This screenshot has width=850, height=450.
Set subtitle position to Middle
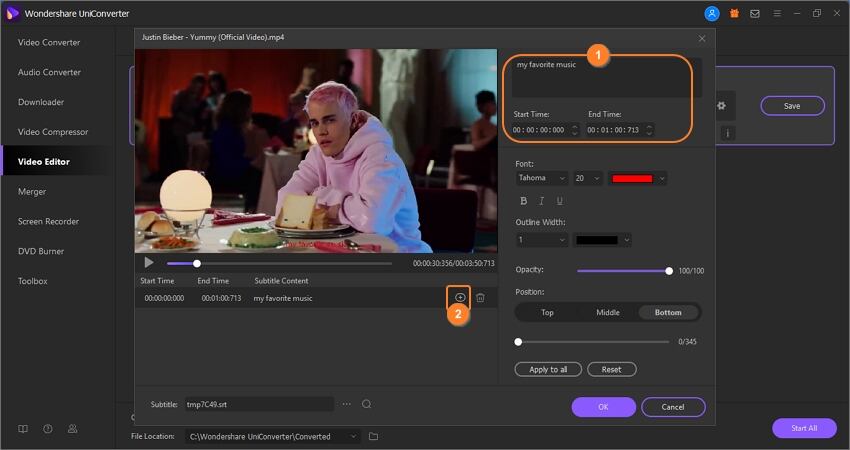click(x=608, y=313)
